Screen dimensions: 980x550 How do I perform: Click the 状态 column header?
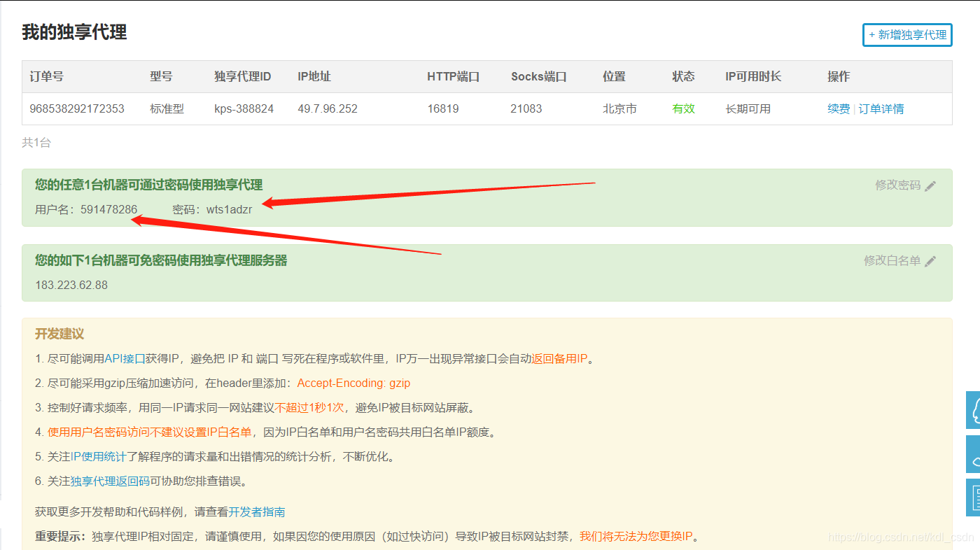click(x=683, y=77)
